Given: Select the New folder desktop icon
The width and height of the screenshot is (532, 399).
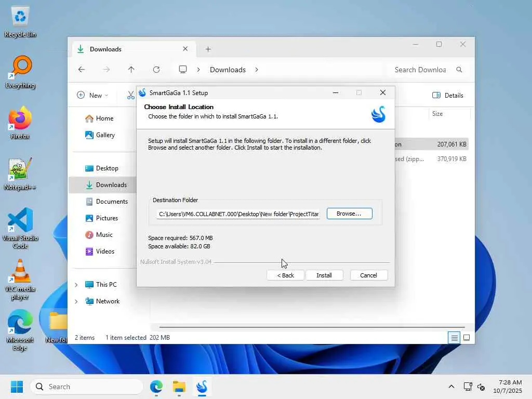Looking at the screenshot, I should [x=56, y=326].
